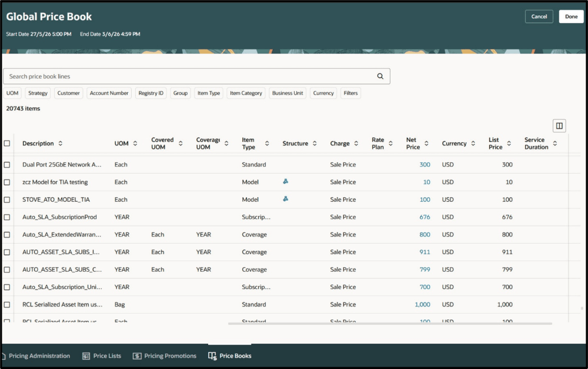Open the Customer filter chip

point(69,93)
